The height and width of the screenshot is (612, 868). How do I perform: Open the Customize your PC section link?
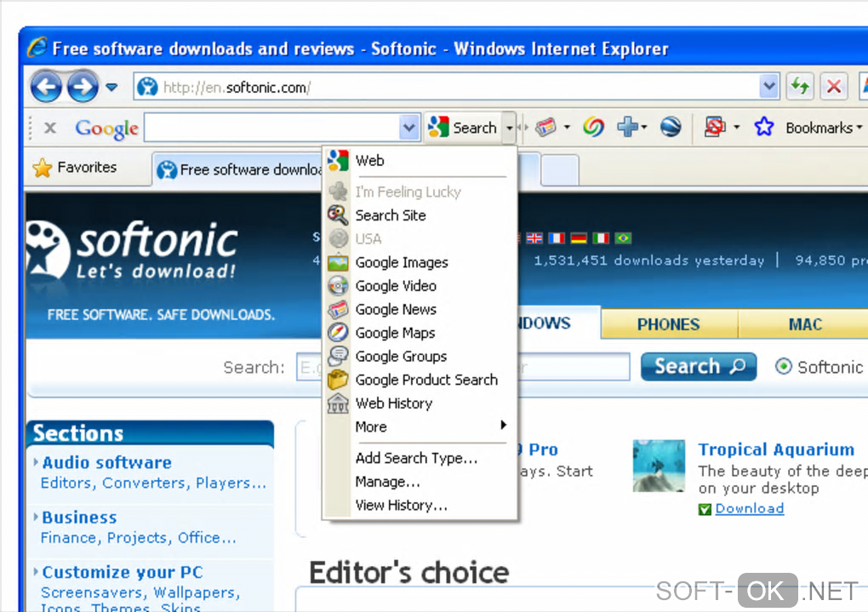123,572
